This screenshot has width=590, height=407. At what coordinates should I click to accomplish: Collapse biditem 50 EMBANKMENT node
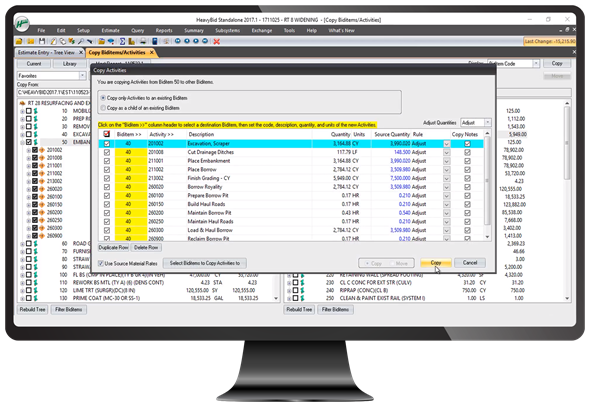[23, 142]
